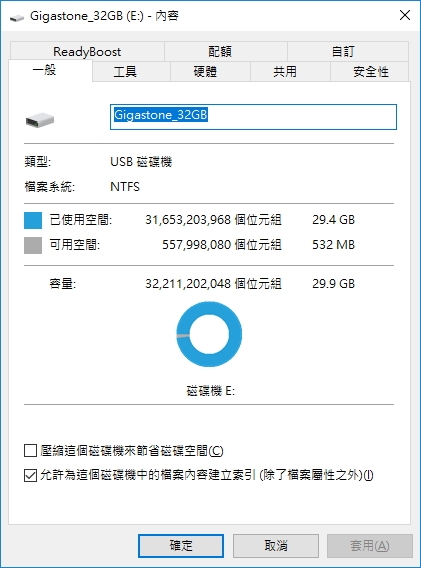Switch to the 配額 tab
Screen dimensions: 421x568
pyautogui.click(x=226, y=51)
